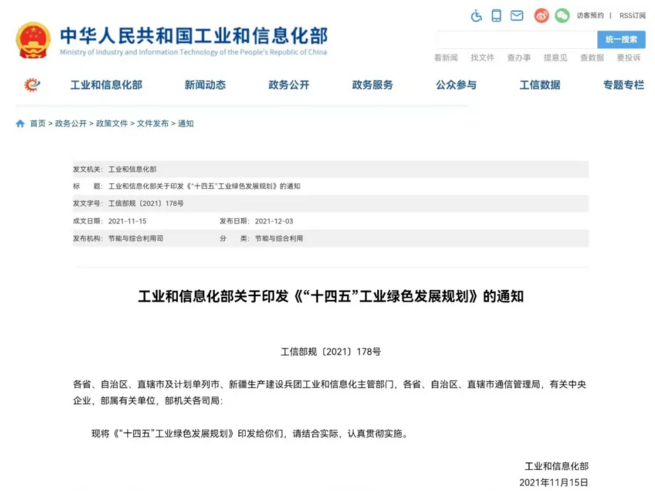Select the 政务服务 navigation item
Screen dimensions: 655x491
pos(372,85)
